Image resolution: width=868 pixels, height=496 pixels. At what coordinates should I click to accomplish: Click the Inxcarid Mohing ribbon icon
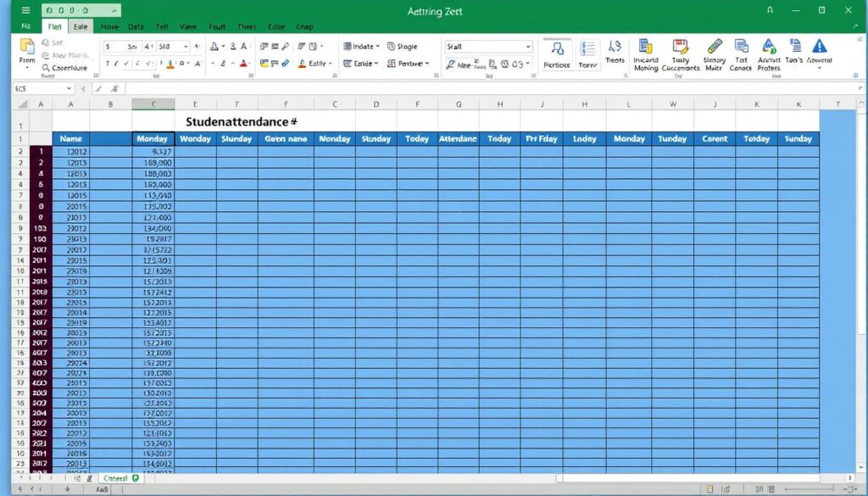645,55
